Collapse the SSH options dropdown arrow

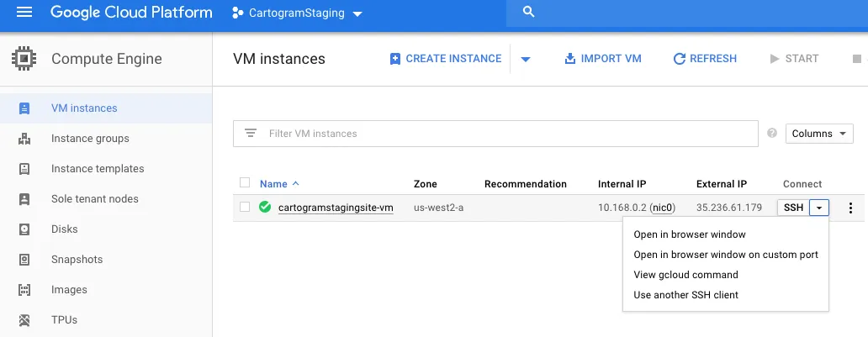pyautogui.click(x=819, y=208)
